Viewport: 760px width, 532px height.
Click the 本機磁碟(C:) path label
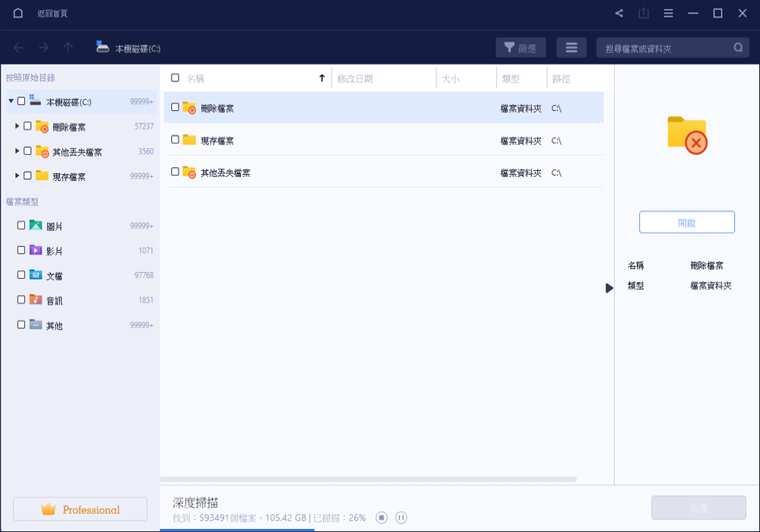click(x=138, y=49)
